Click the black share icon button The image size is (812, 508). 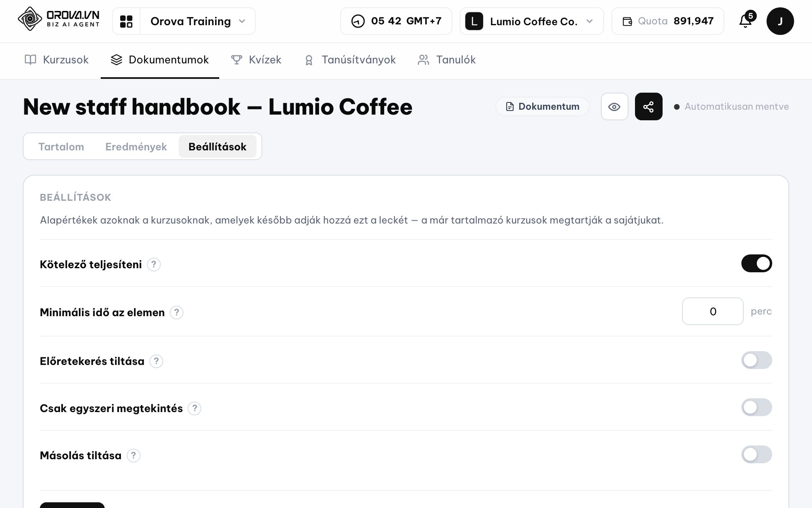pos(648,106)
